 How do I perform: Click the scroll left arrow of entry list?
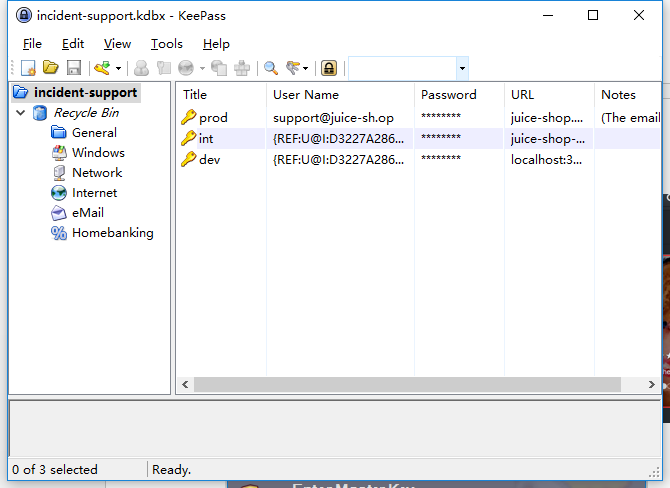(x=185, y=384)
